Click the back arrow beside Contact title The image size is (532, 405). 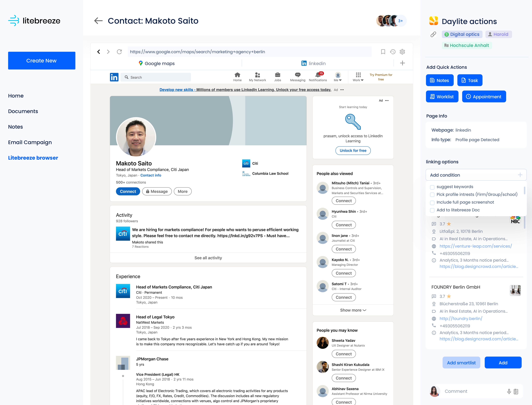pyautogui.click(x=98, y=21)
